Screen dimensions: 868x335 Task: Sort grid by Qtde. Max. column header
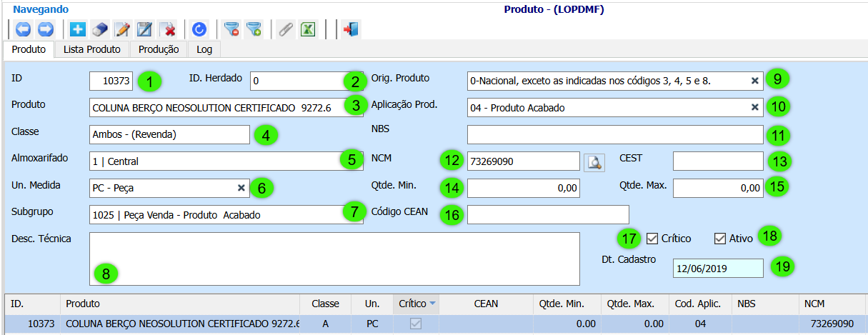pyautogui.click(x=635, y=304)
